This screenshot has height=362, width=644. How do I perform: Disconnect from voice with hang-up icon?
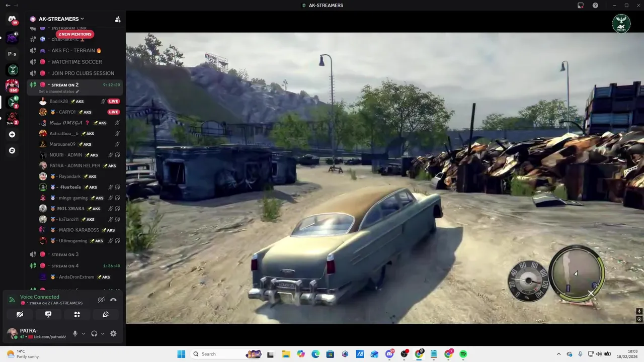[113, 300]
